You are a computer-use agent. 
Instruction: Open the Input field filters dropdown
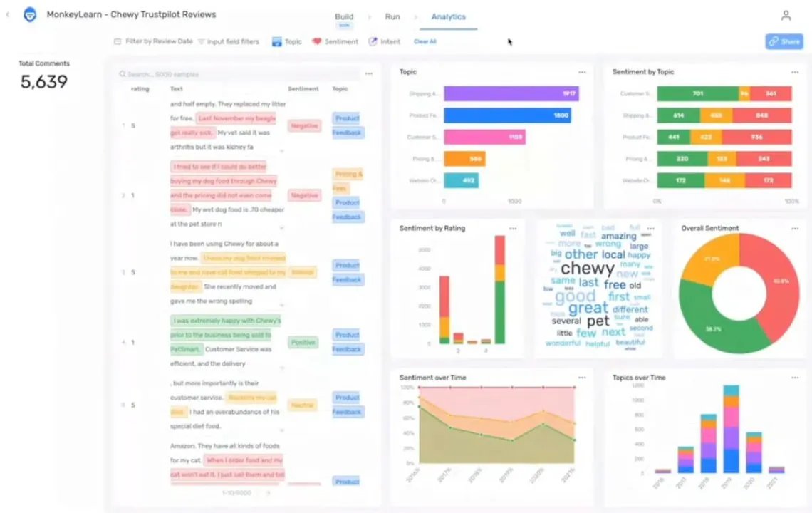point(229,42)
